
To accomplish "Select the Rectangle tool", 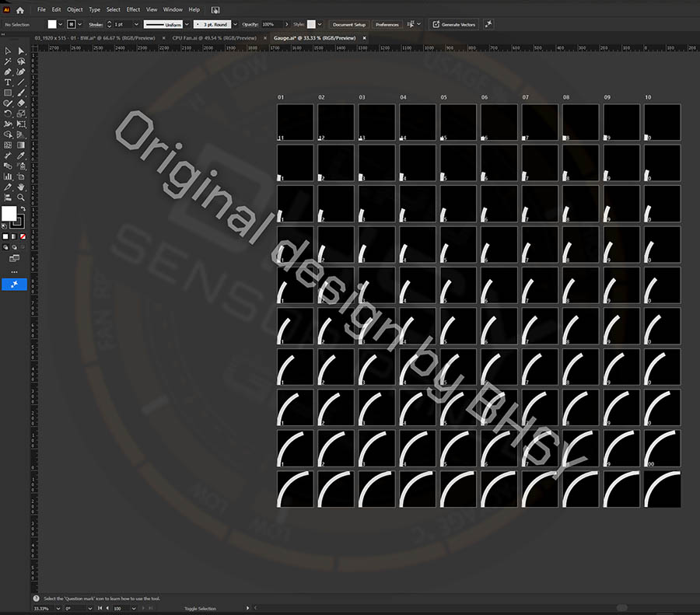I will (x=8, y=93).
